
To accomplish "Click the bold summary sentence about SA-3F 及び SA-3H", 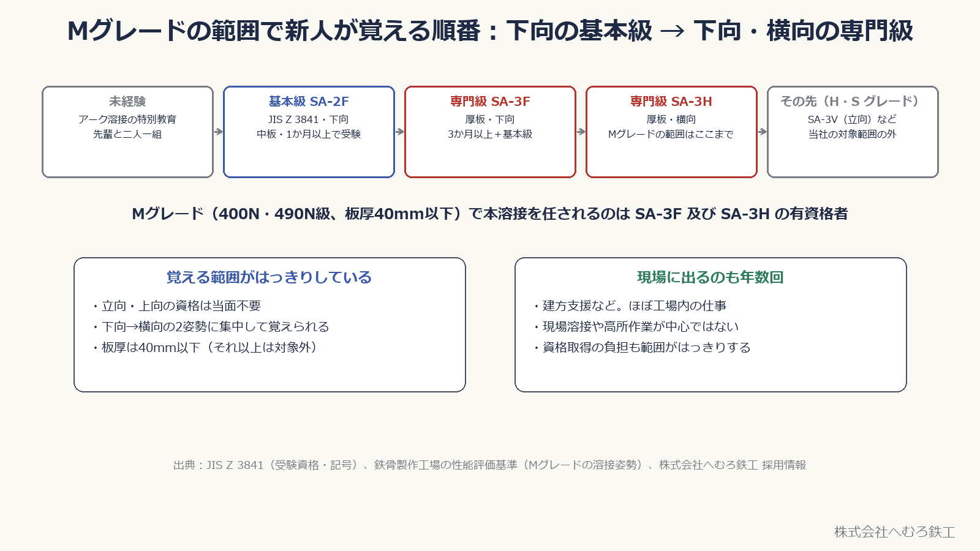I will [490, 214].
